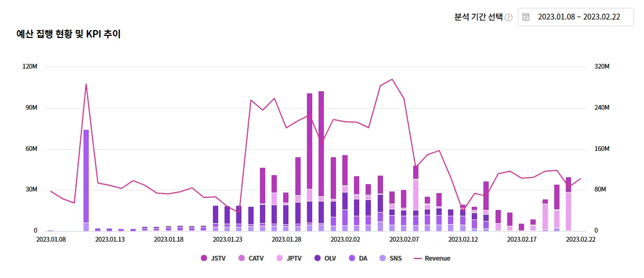Click the x-axis label 2023.02.12

coord(463,239)
